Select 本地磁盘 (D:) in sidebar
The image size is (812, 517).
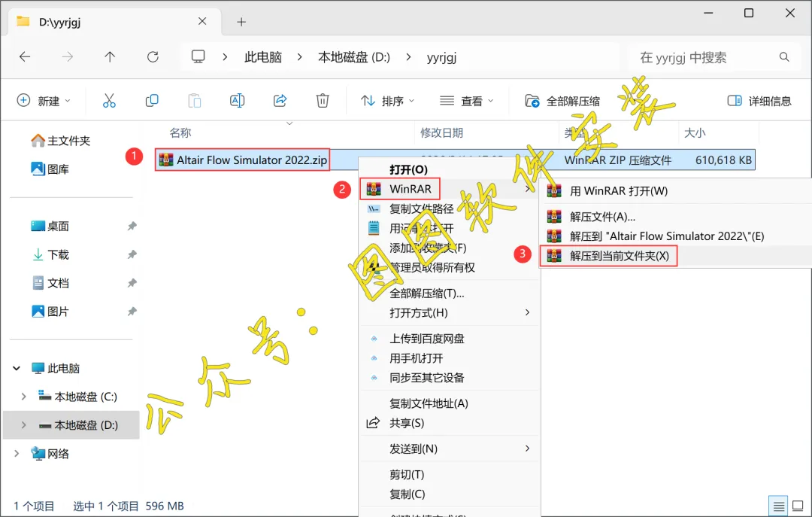tap(77, 425)
